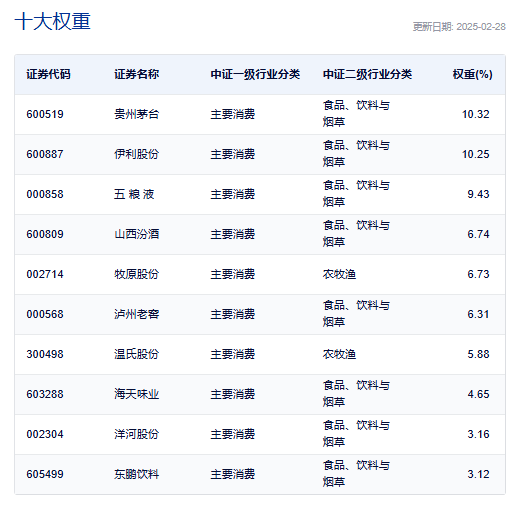The height and width of the screenshot is (518, 524).
Task: Click the 中证二级行业分类 column header
Action: [x=367, y=74]
